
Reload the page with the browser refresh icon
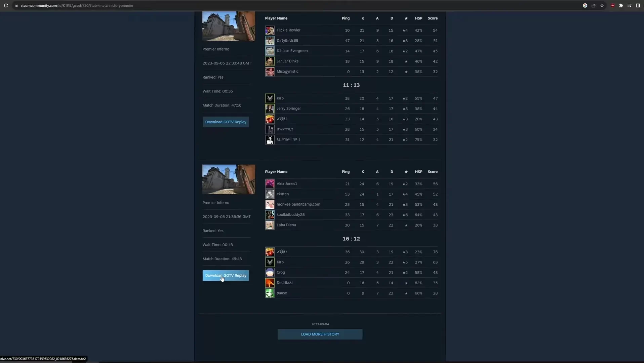click(x=6, y=5)
